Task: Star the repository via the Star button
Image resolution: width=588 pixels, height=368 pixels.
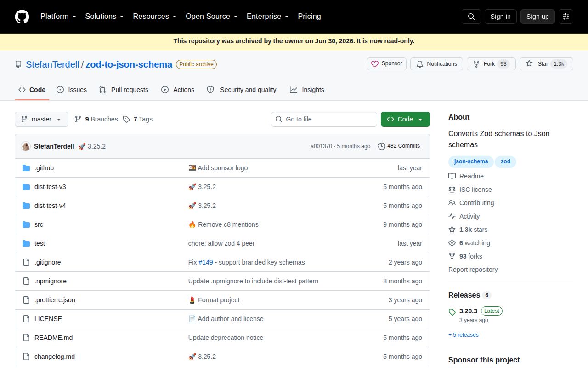Action: (546, 64)
